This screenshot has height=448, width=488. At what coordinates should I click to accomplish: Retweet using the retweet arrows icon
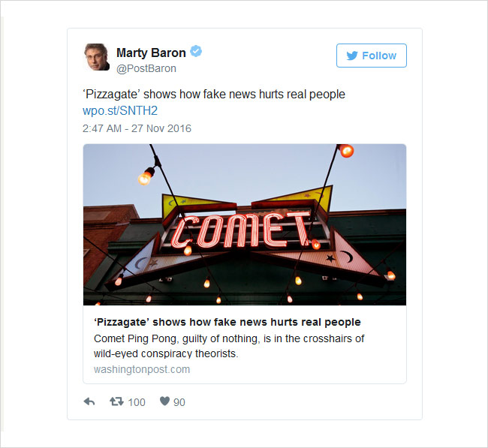click(x=116, y=401)
